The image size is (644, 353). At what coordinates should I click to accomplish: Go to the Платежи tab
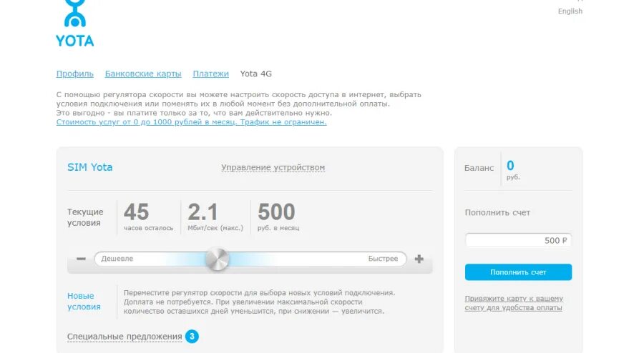[210, 74]
